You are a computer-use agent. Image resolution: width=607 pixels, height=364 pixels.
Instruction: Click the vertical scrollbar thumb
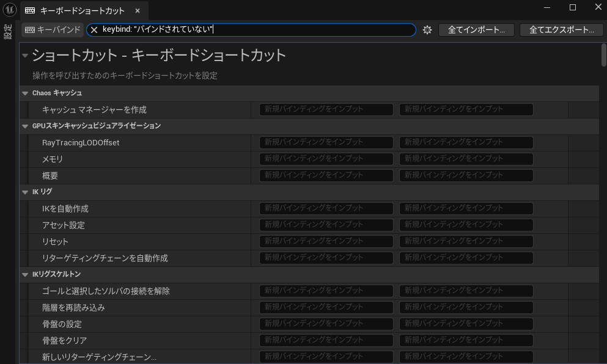point(604,55)
